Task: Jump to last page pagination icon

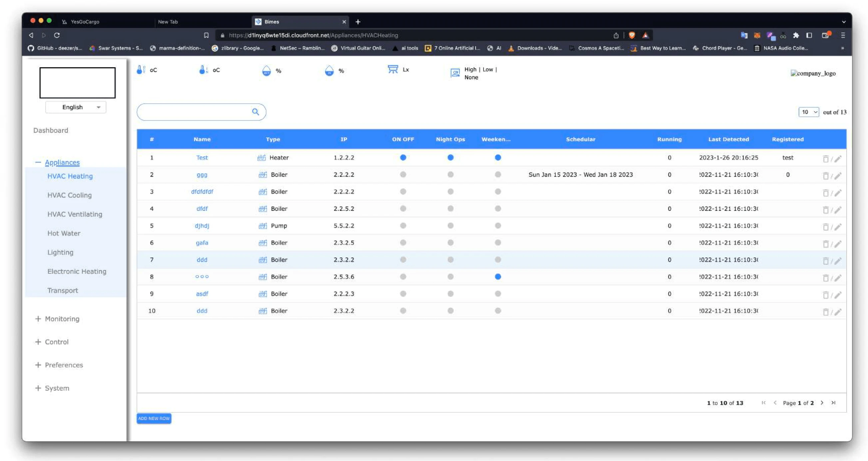Action: click(x=833, y=403)
